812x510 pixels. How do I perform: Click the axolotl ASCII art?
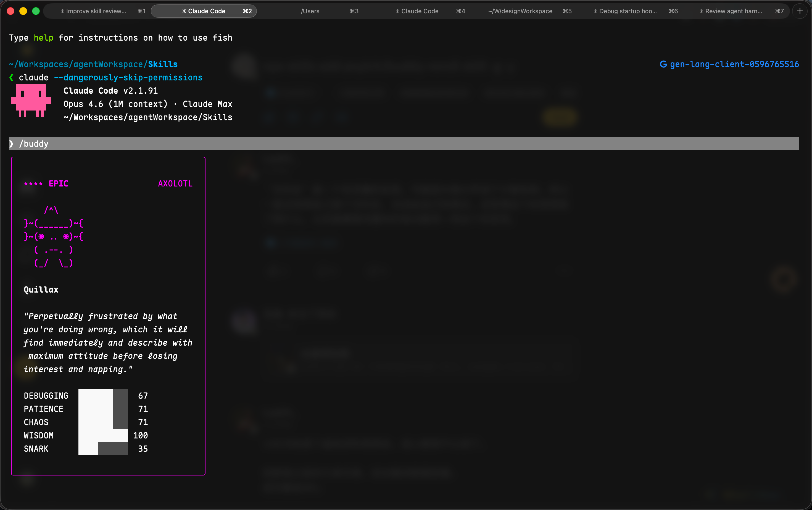(54, 237)
